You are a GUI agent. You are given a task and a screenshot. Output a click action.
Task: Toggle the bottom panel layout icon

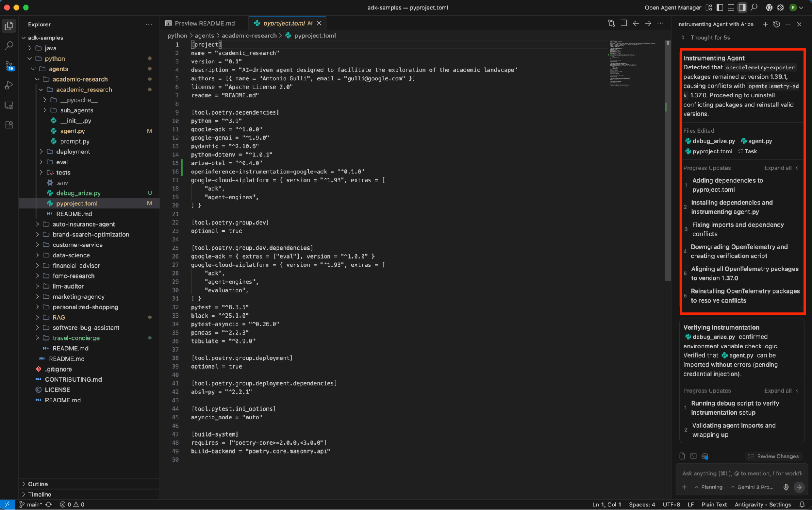coord(731,8)
